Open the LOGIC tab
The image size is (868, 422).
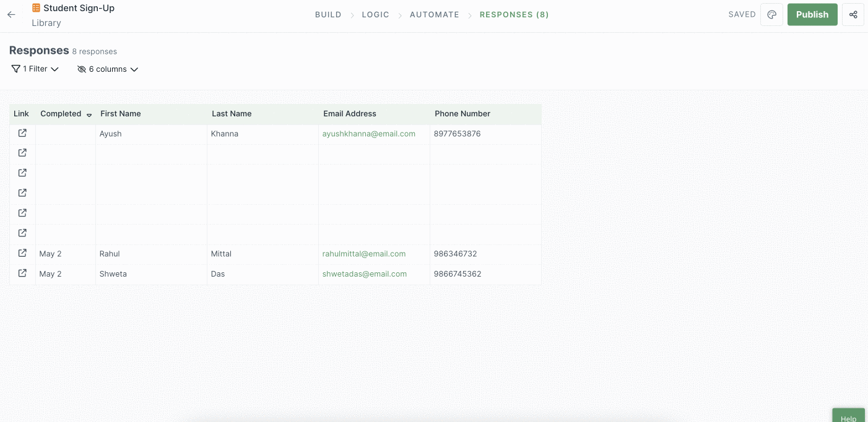[375, 14]
